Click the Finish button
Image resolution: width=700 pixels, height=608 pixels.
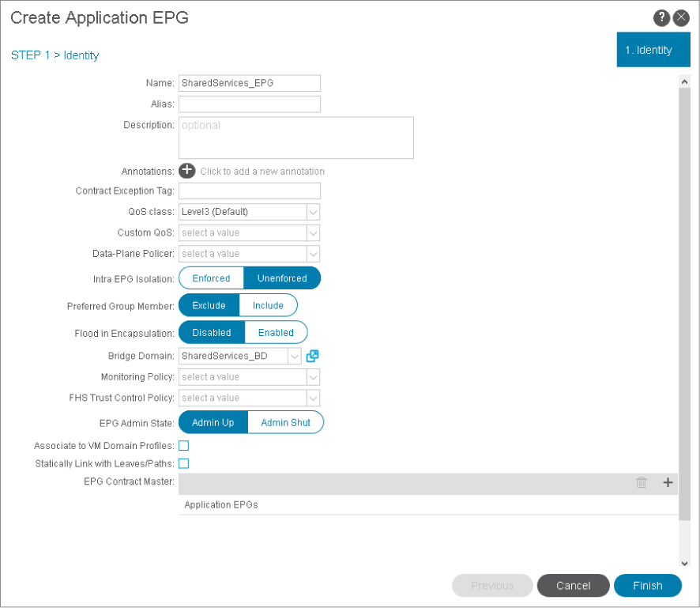click(647, 585)
